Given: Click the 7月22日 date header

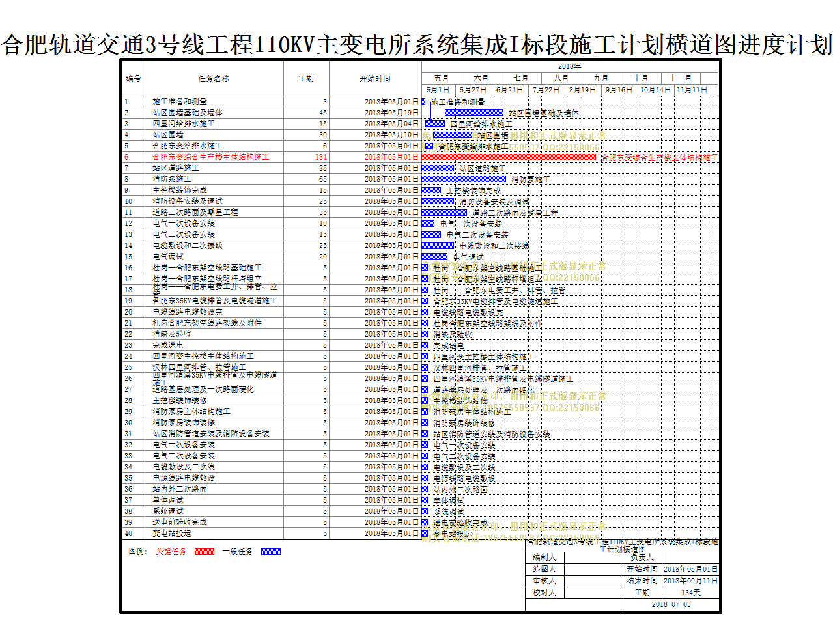Looking at the screenshot, I should [546, 90].
